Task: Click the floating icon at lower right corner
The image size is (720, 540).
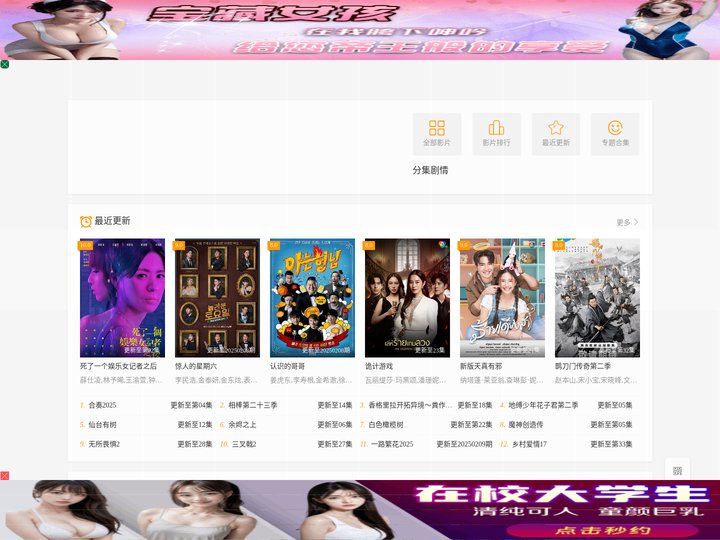Action: 677,470
